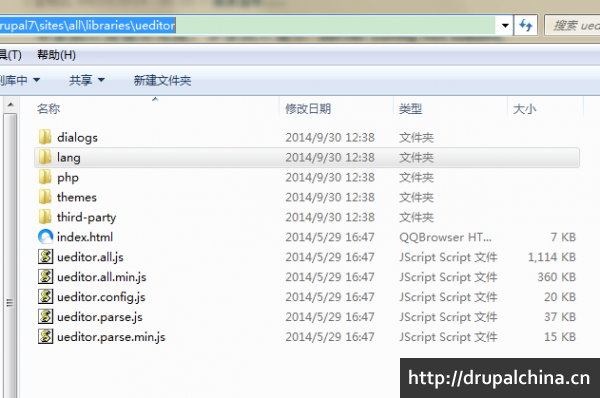Click the QQBrowser icon beside index.html
The height and width of the screenshot is (398, 600).
pos(46,237)
